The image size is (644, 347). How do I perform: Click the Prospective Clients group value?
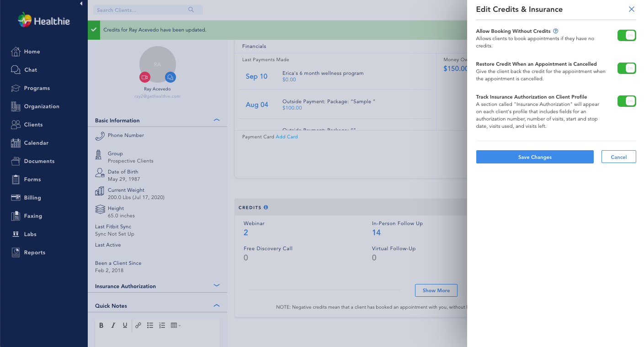coord(131,161)
